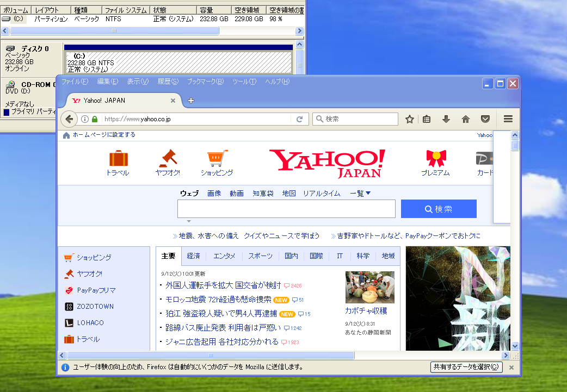Image resolution: width=567 pixels, height=392 pixels.
Task: Switch to the 経済 news tab
Action: click(194, 256)
